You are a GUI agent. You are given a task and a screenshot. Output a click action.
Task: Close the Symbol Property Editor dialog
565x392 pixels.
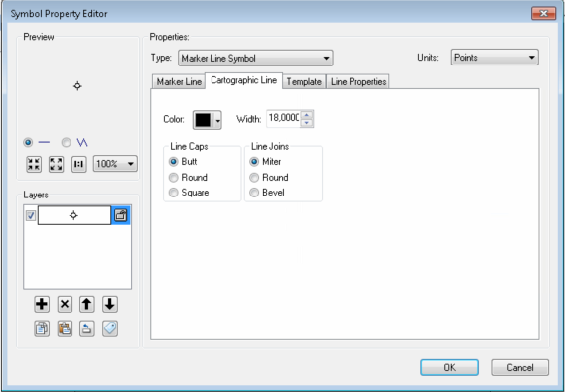(544, 14)
